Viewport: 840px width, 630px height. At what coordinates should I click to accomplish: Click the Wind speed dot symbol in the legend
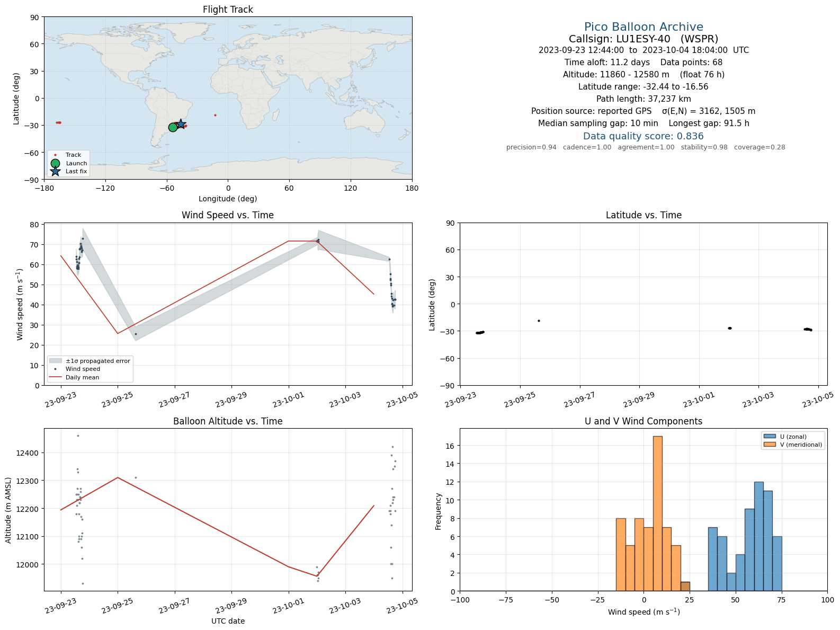click(55, 369)
